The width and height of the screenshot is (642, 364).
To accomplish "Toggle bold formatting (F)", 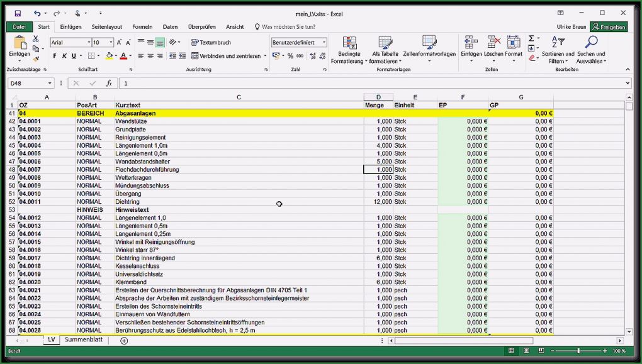I will [x=55, y=56].
